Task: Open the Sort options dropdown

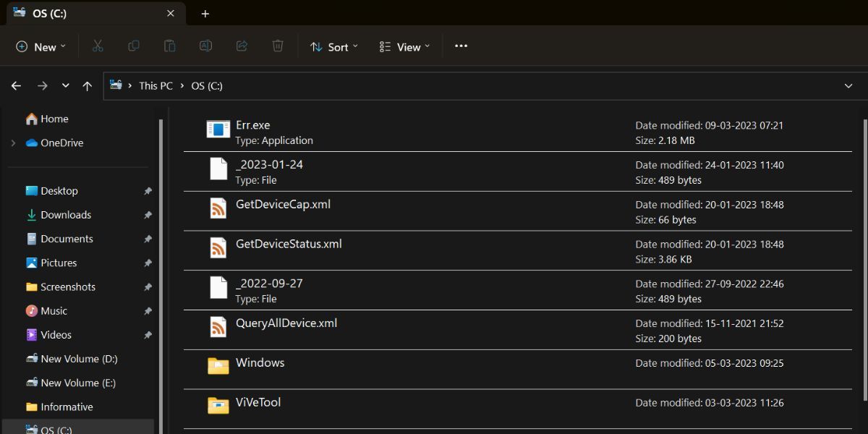Action: pos(334,46)
